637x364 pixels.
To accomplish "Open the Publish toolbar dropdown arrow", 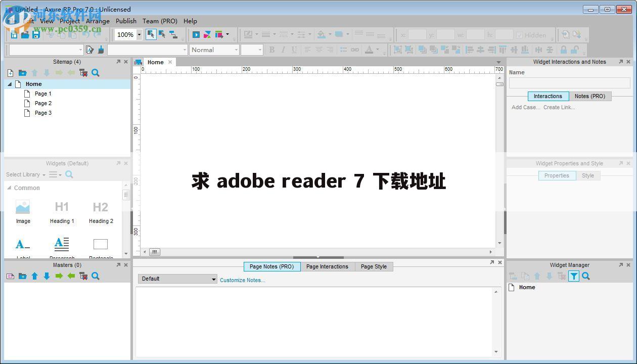I will [x=227, y=34].
